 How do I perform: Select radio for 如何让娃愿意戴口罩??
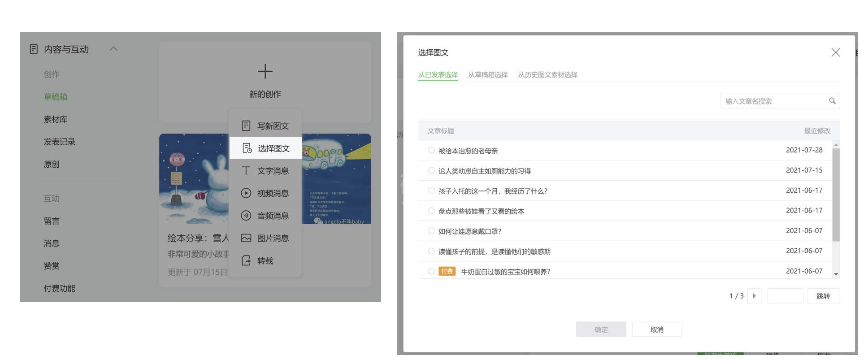[431, 231]
